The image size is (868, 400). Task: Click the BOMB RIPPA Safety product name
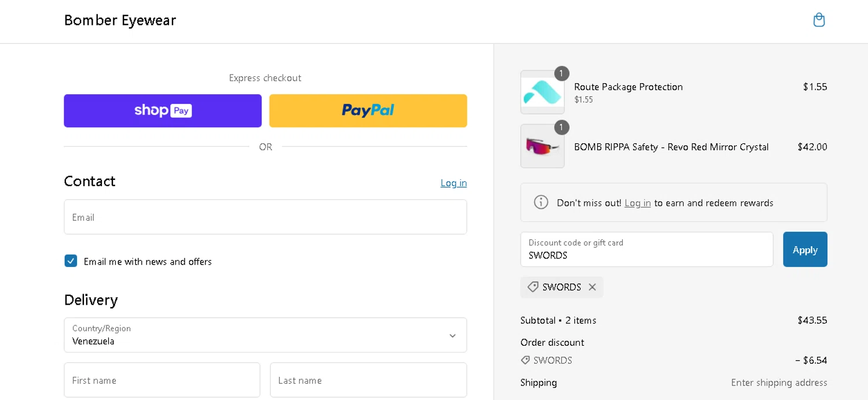click(671, 147)
